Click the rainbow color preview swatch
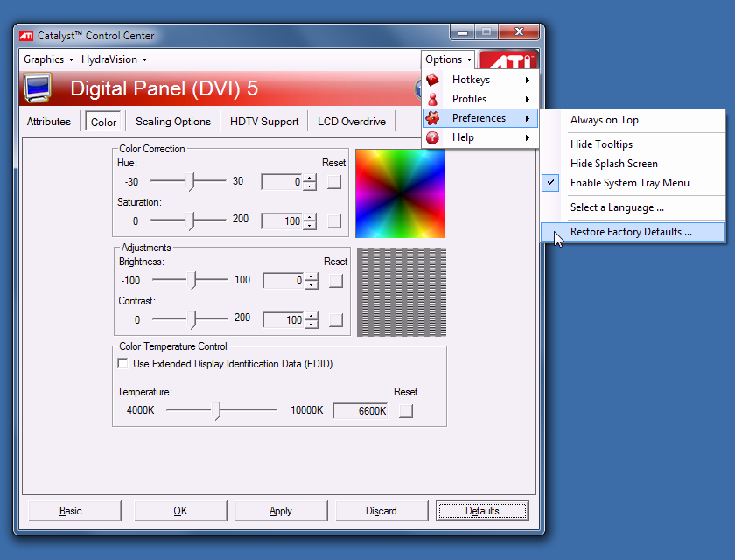This screenshot has width=735, height=560. pyautogui.click(x=400, y=193)
